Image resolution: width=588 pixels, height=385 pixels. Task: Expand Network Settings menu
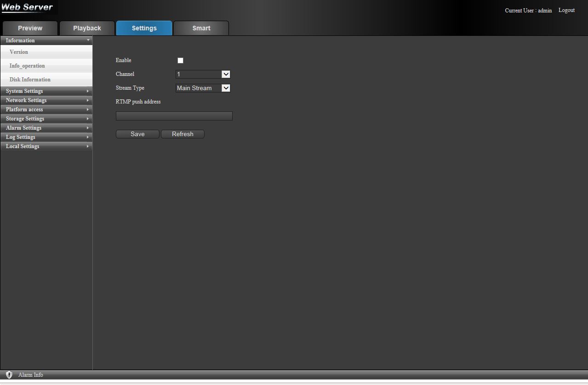[46, 100]
